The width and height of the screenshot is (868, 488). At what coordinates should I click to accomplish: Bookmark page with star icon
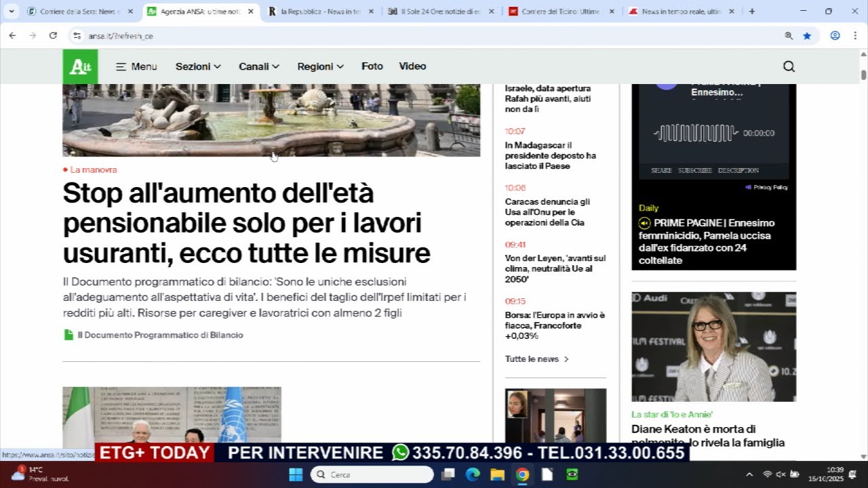pos(807,36)
